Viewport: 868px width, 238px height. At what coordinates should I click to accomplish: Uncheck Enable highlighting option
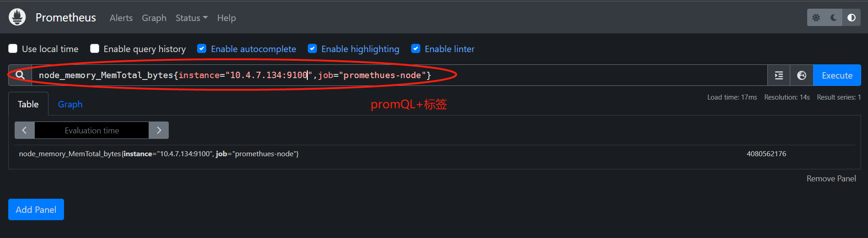[312, 48]
